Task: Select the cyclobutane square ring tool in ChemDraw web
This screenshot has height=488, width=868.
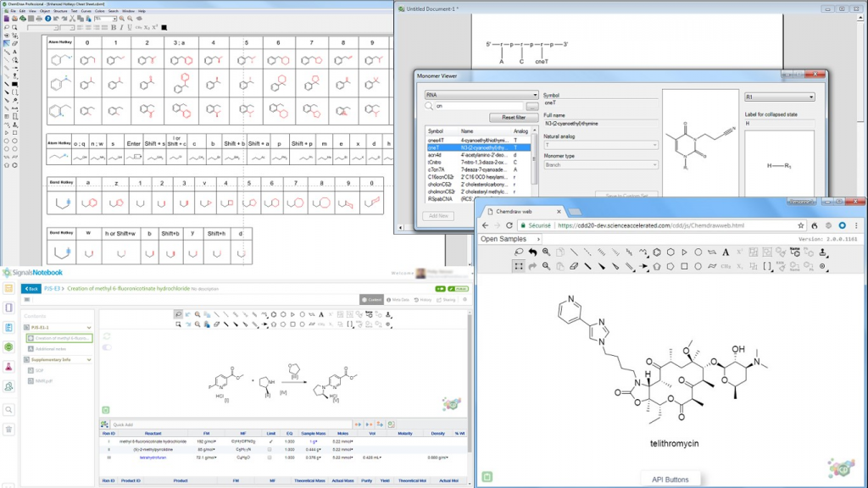Action: coord(685,266)
